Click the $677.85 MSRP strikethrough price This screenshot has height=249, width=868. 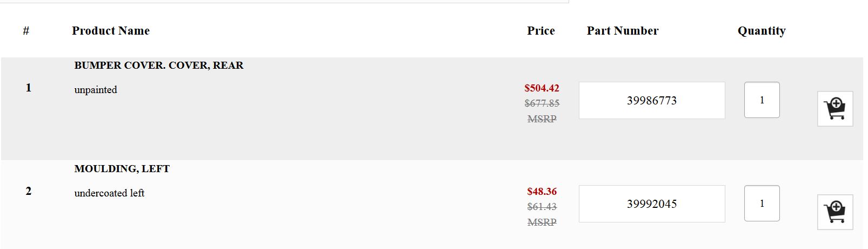[542, 103]
